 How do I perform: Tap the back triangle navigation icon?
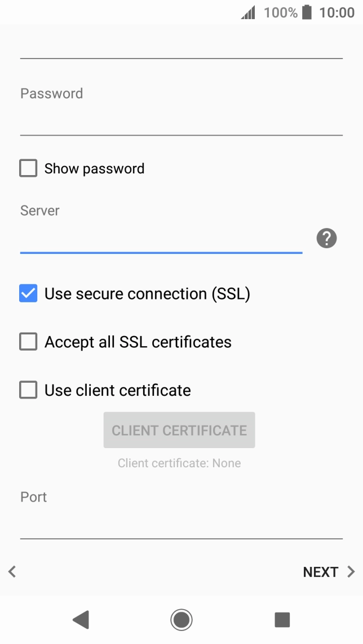coord(81,619)
